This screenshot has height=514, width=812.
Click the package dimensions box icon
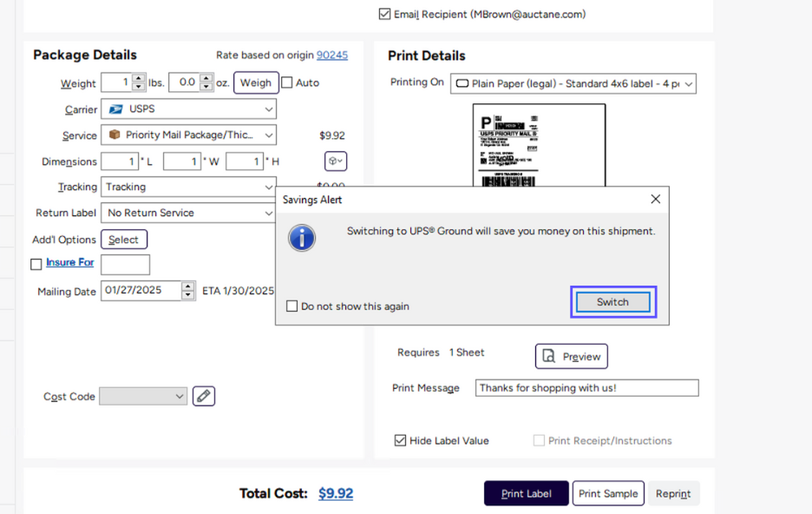pos(335,161)
